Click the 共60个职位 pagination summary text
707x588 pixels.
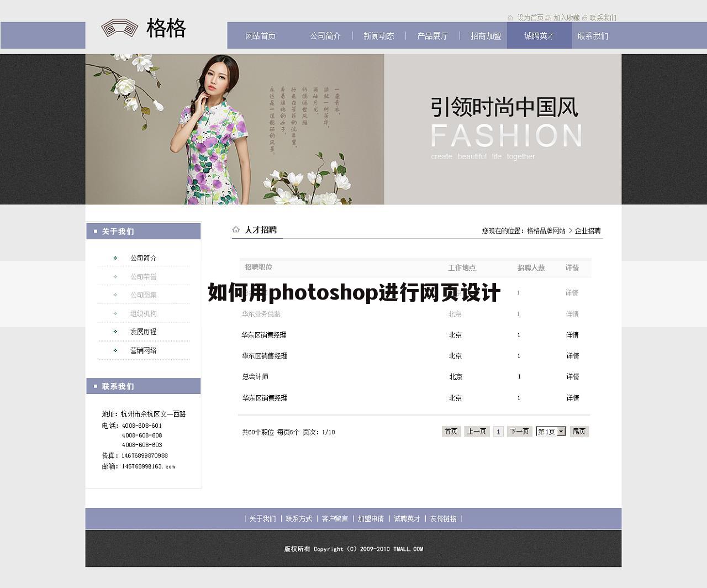pos(258,432)
